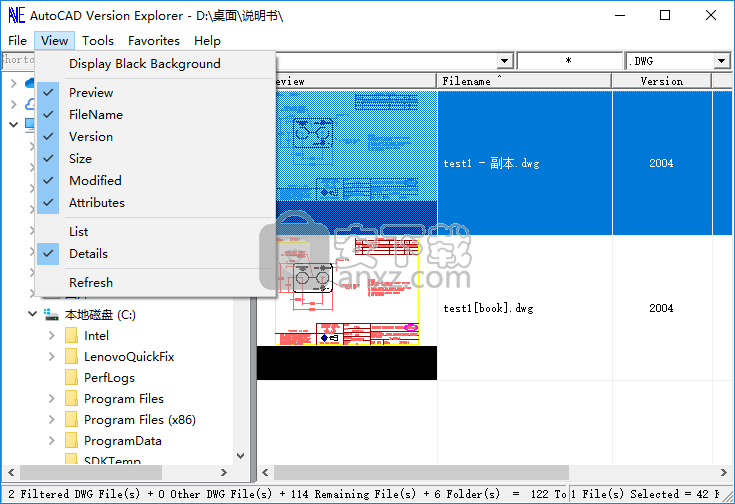Click the folder tree scroll down arrow

coord(240,456)
